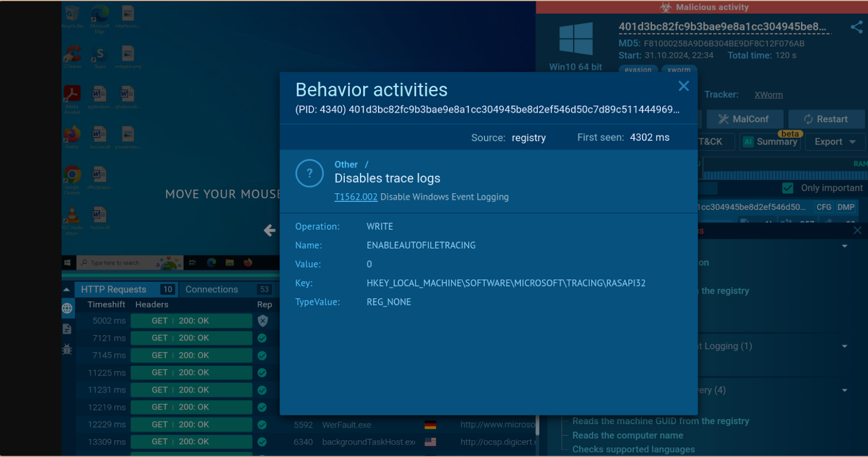Viewport: 868px width, 457px height.
Task: Select the Google Chrome desktop icon
Action: pos(72,180)
